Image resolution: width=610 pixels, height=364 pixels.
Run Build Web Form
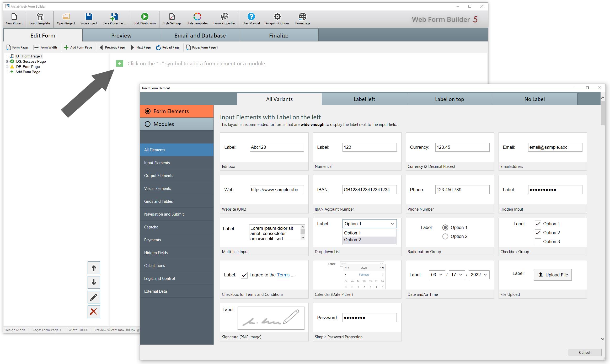145,19
